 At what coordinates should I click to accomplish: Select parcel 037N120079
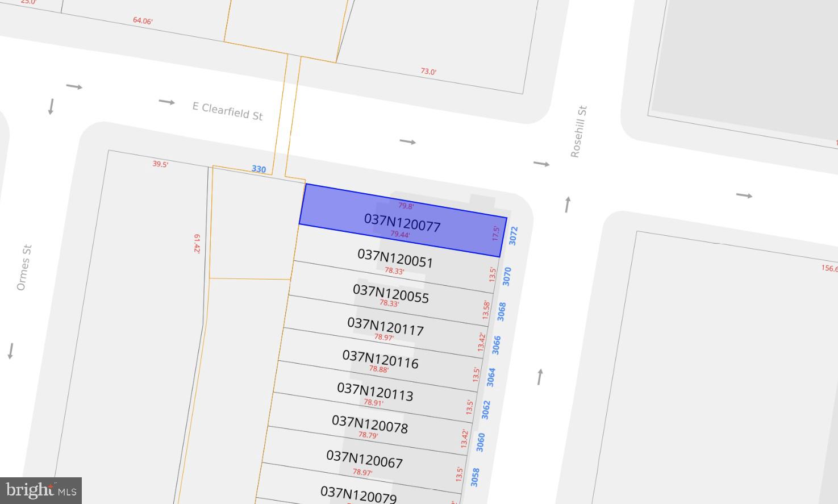(358, 494)
